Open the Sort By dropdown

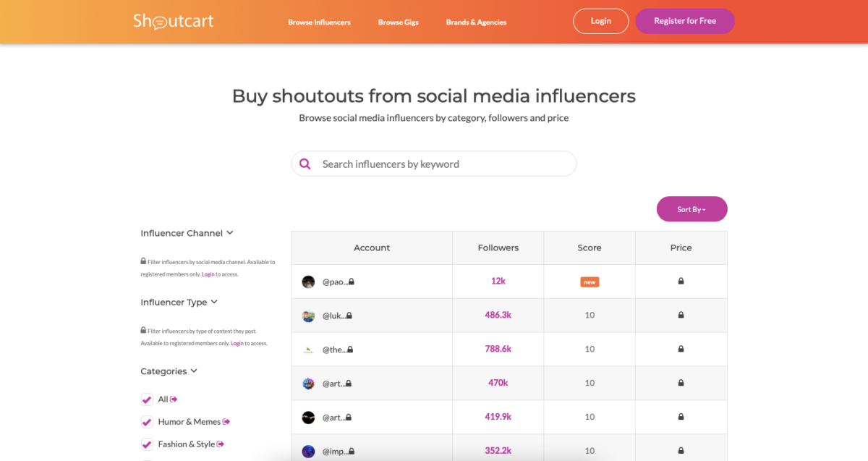tap(692, 208)
